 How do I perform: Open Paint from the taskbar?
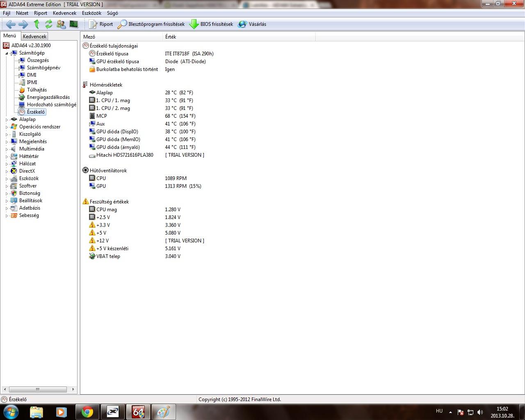164,412
